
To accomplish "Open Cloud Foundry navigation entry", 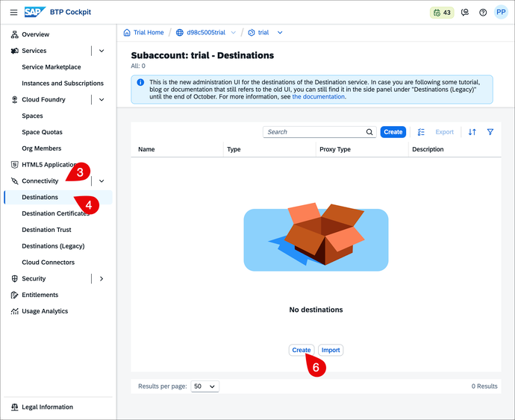I will (x=44, y=99).
